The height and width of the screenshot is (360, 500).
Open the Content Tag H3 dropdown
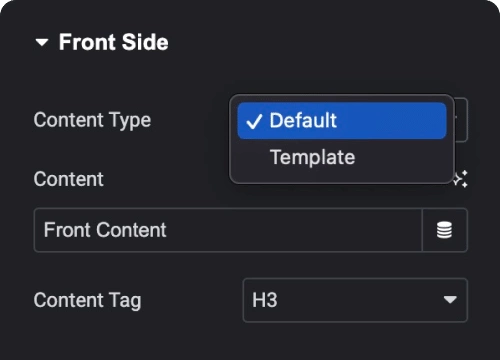coord(355,300)
